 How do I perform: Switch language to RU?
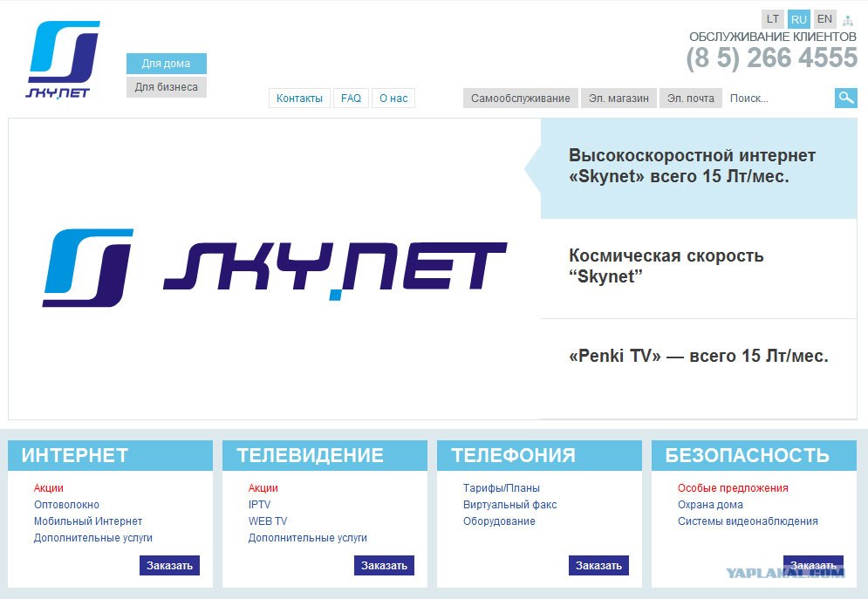[799, 19]
